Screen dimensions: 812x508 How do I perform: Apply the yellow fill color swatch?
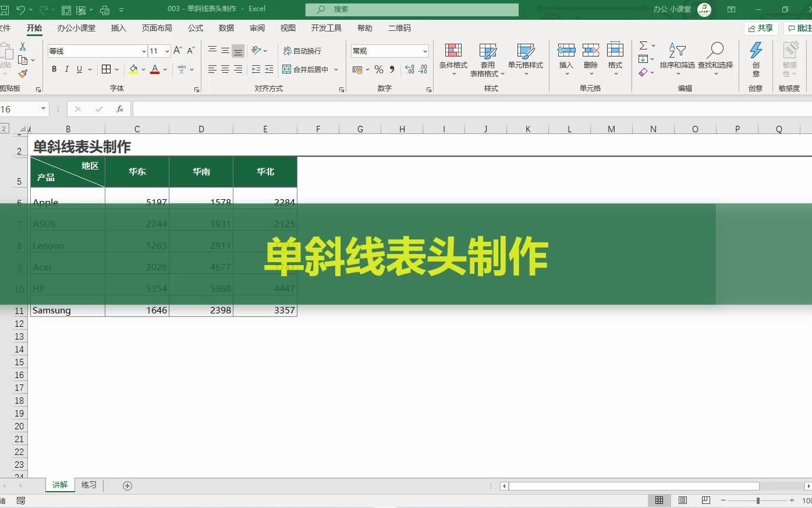coord(133,69)
